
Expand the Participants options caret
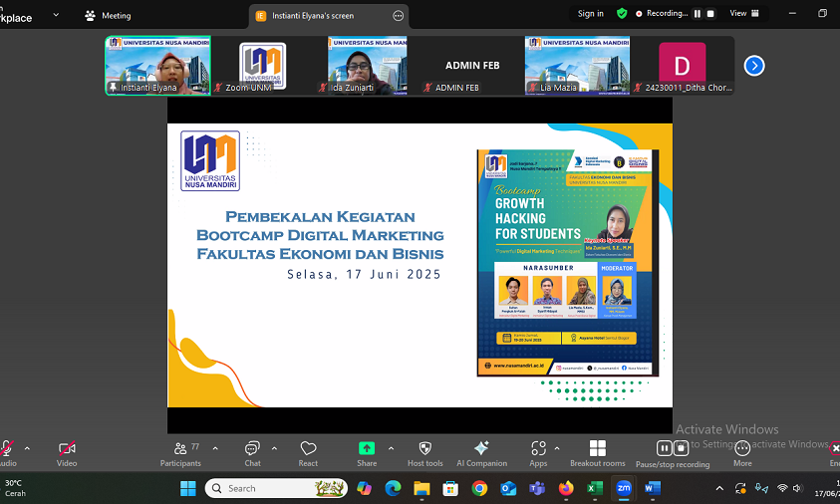215,448
